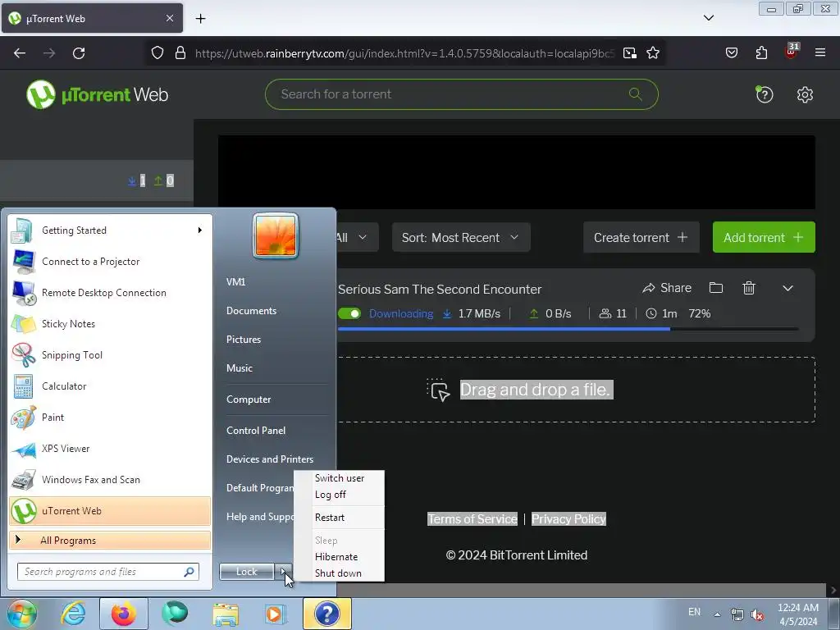Open Firefox extensions puzzle icon
Screen dimensions: 840x630
click(761, 52)
